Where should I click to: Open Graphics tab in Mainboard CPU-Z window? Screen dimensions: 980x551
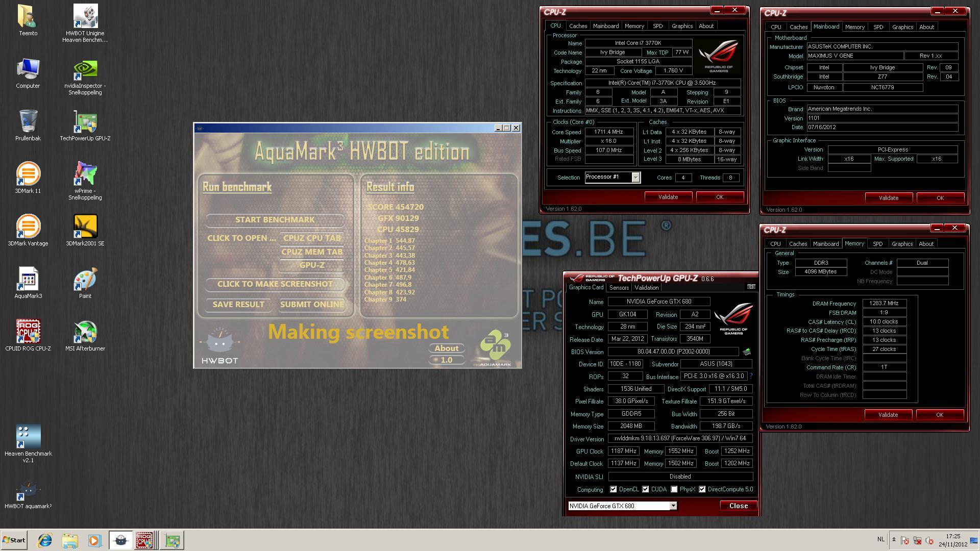click(902, 27)
